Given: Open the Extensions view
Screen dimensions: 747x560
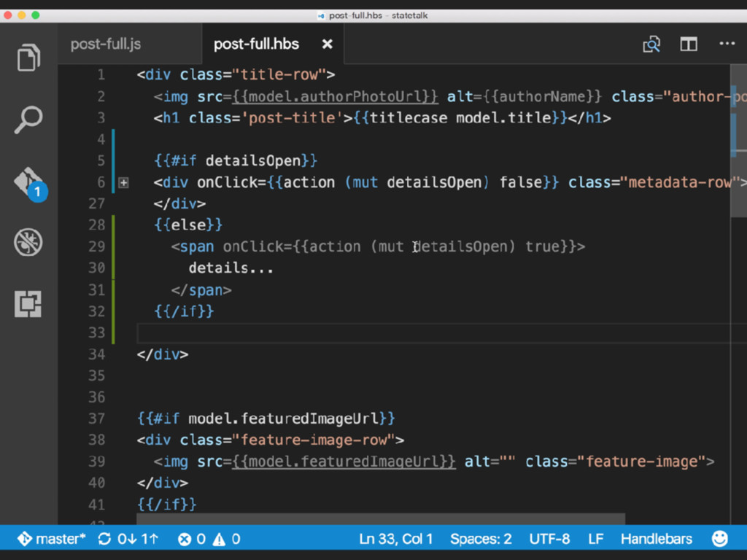Looking at the screenshot, I should (x=28, y=304).
